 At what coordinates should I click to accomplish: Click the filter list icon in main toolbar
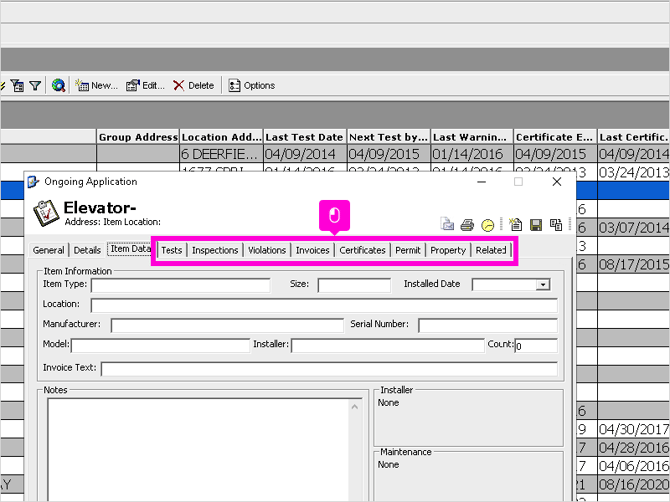(x=17, y=85)
